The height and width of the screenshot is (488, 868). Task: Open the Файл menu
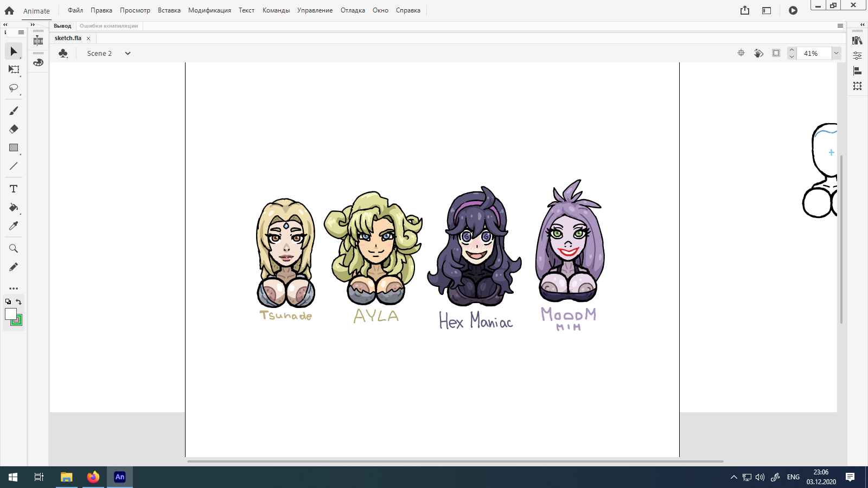click(x=75, y=10)
